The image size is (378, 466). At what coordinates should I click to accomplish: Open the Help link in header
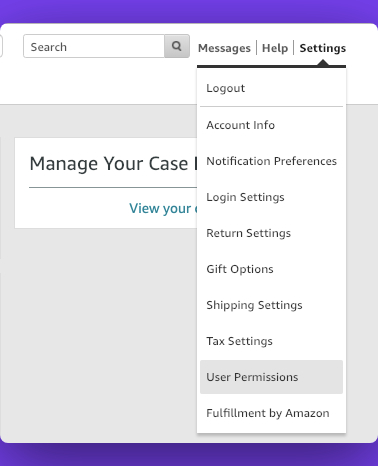coord(275,48)
